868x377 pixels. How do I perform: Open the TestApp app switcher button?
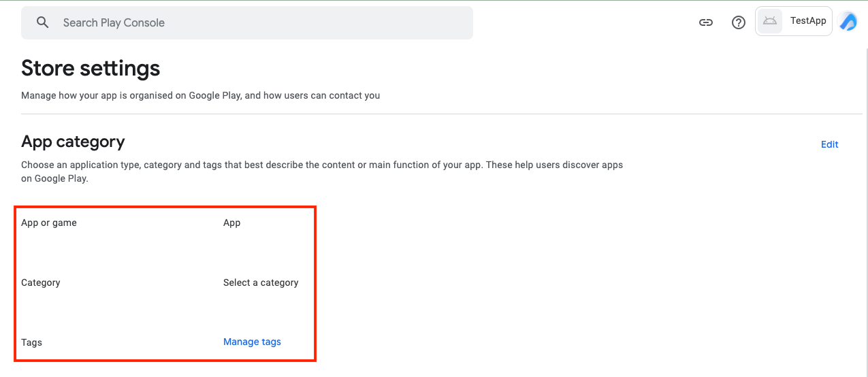794,21
